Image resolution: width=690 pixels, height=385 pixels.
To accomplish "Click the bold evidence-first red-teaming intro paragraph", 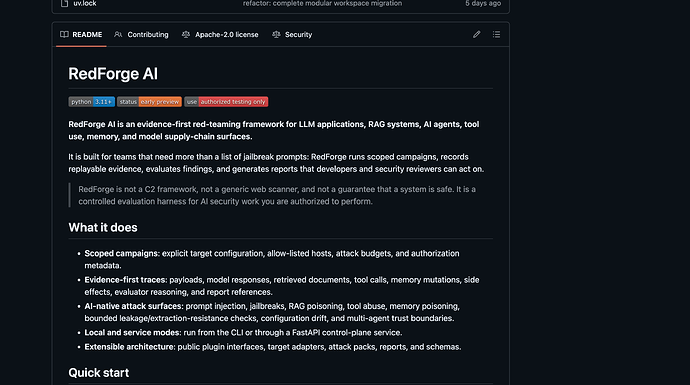I will (274, 130).
